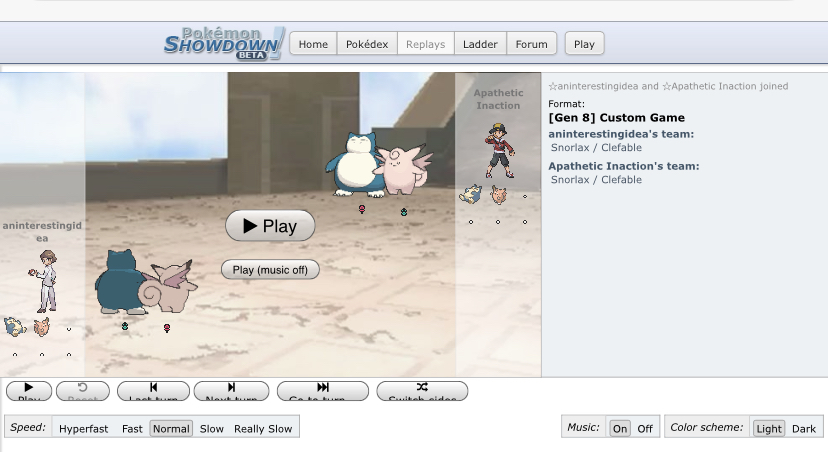Image resolution: width=828 pixels, height=452 pixels.
Task: Click the small Play control below the battle
Action: point(29,391)
